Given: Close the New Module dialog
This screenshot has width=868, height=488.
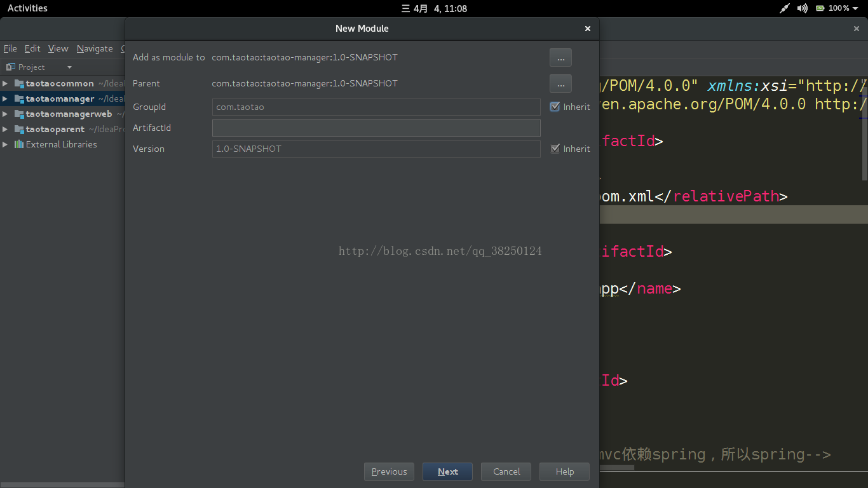Looking at the screenshot, I should click(588, 29).
